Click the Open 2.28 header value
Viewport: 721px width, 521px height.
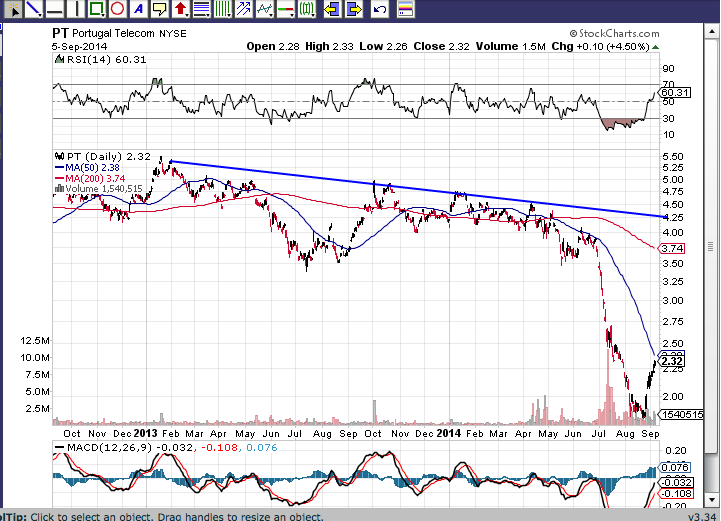pos(273,46)
